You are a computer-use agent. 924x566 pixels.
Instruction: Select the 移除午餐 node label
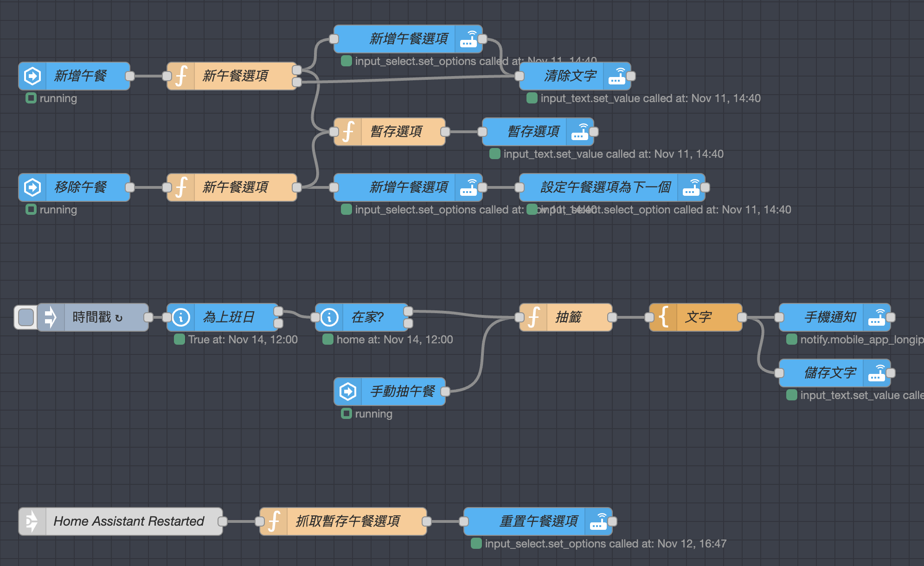coord(81,187)
